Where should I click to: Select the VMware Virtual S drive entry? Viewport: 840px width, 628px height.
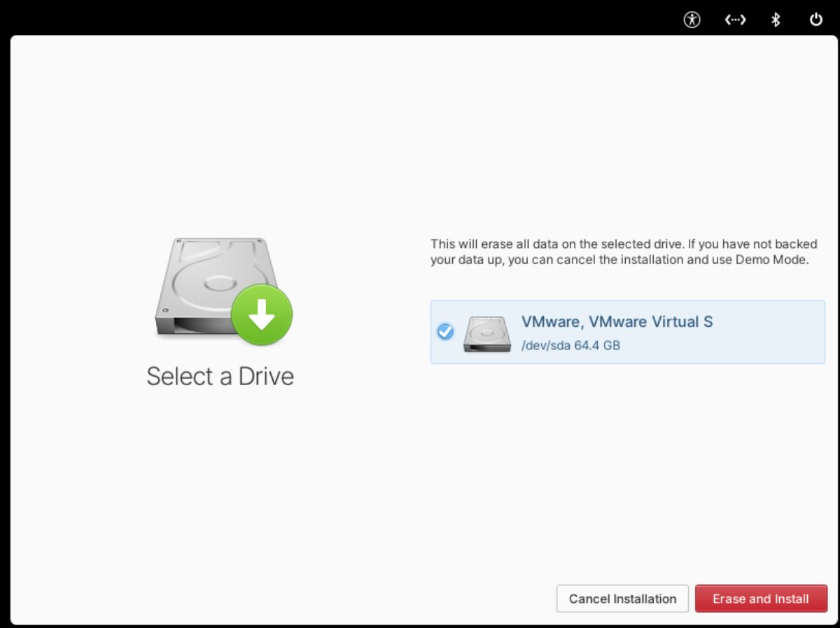point(628,331)
